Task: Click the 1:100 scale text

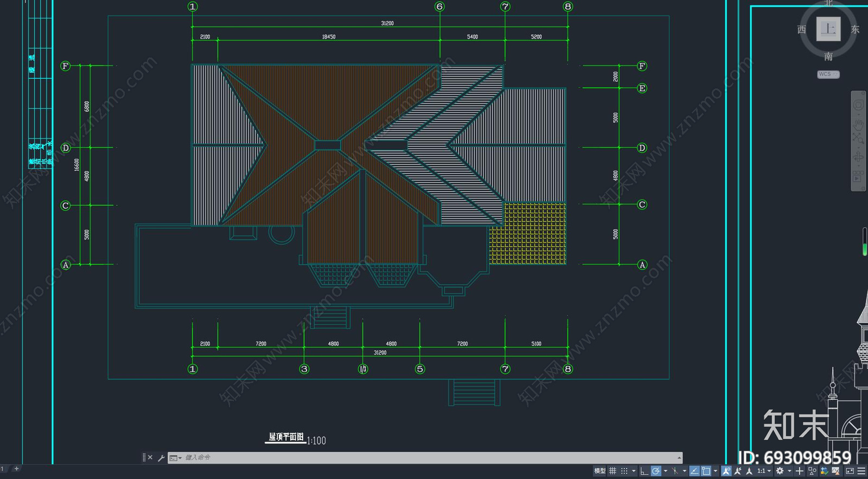Action: click(316, 440)
